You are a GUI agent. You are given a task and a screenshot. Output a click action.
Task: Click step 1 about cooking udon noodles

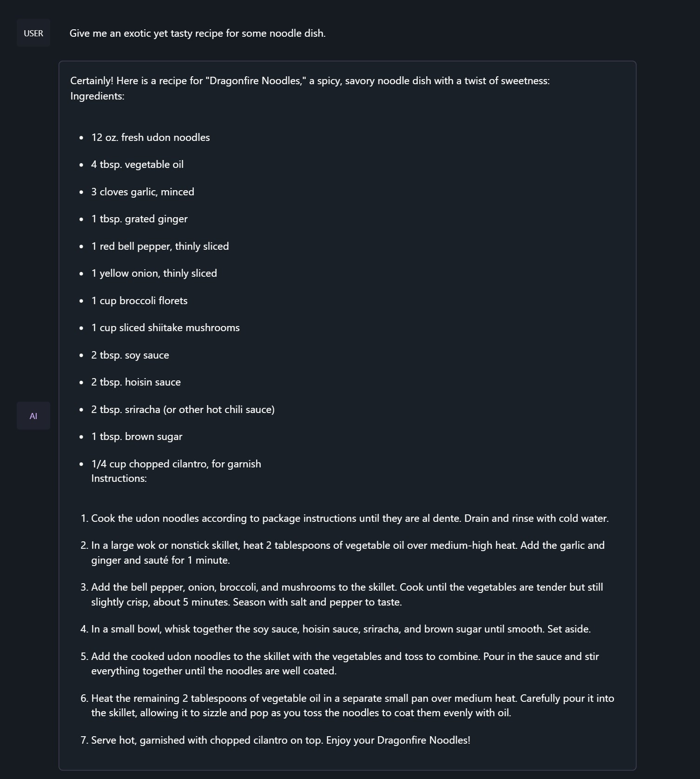point(350,519)
